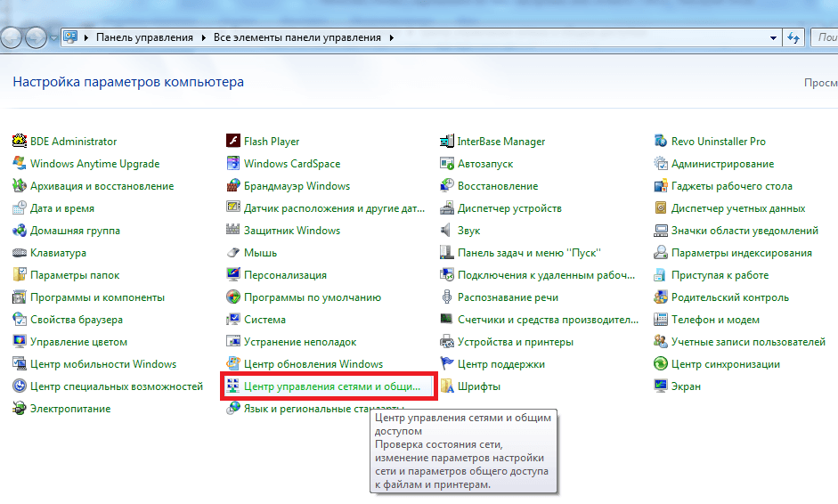Focus the search field
Image resolution: width=838 pixels, height=504 pixels.
(825, 38)
